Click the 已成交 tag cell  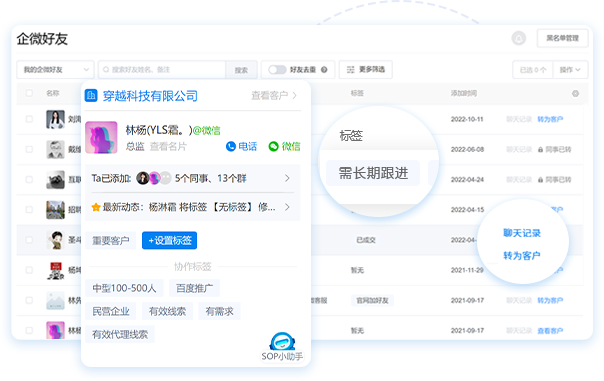(366, 240)
